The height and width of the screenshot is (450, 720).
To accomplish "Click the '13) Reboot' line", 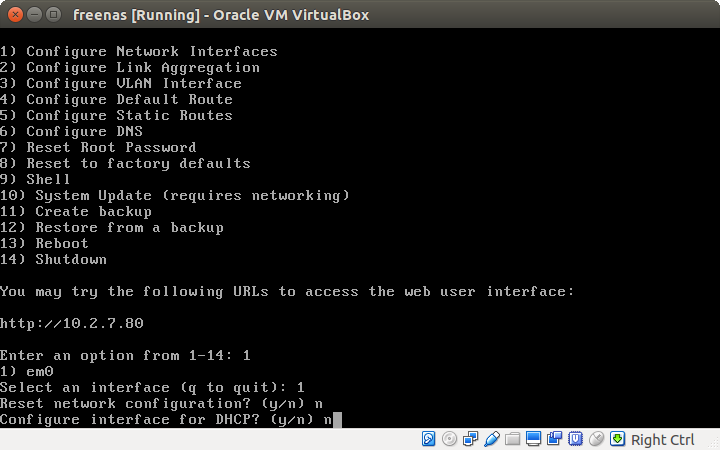I will pos(44,244).
